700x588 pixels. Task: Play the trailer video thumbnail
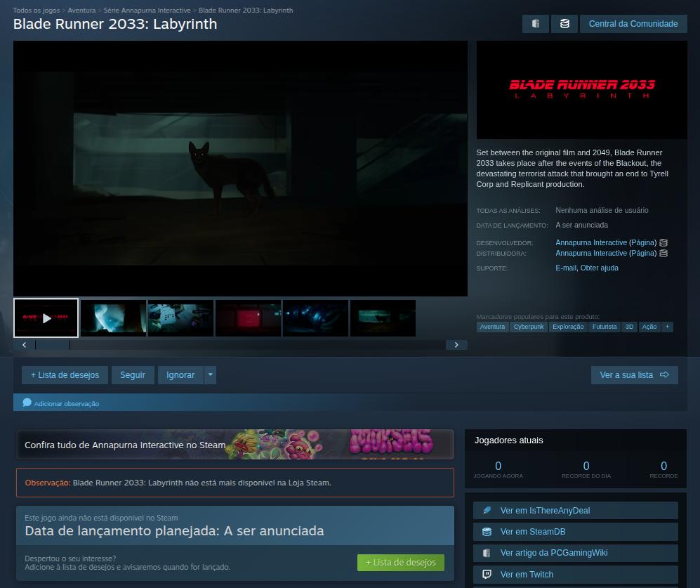(46, 318)
